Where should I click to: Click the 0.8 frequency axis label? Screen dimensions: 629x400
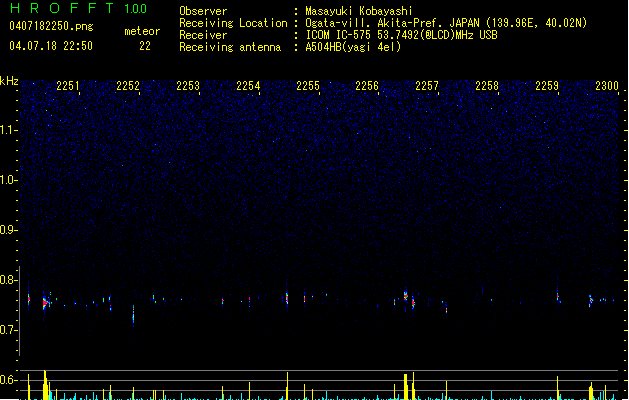point(9,280)
